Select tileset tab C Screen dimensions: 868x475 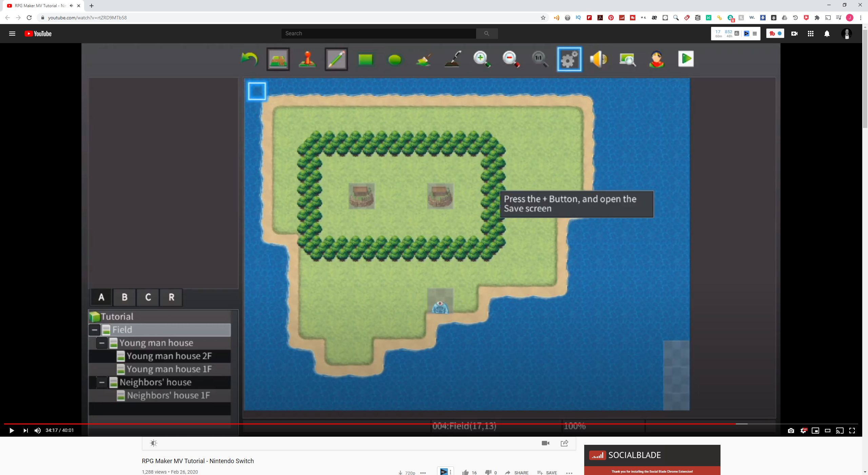tap(148, 297)
